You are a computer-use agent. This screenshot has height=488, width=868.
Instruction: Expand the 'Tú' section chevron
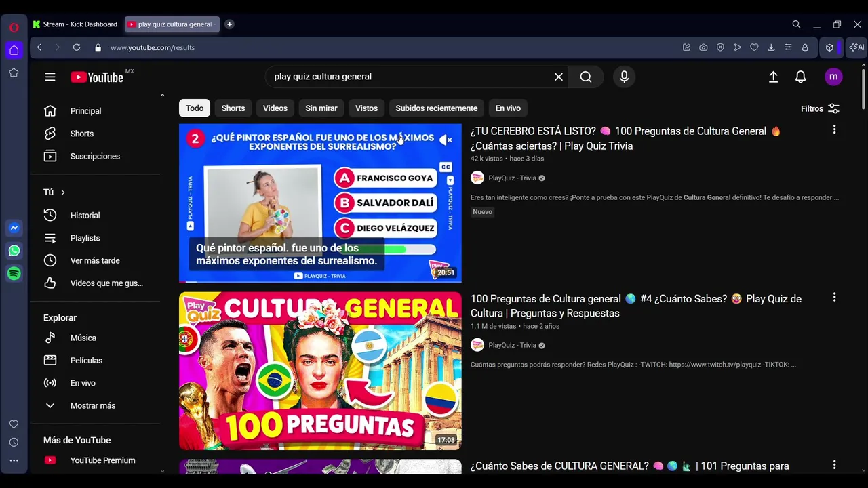(x=62, y=192)
